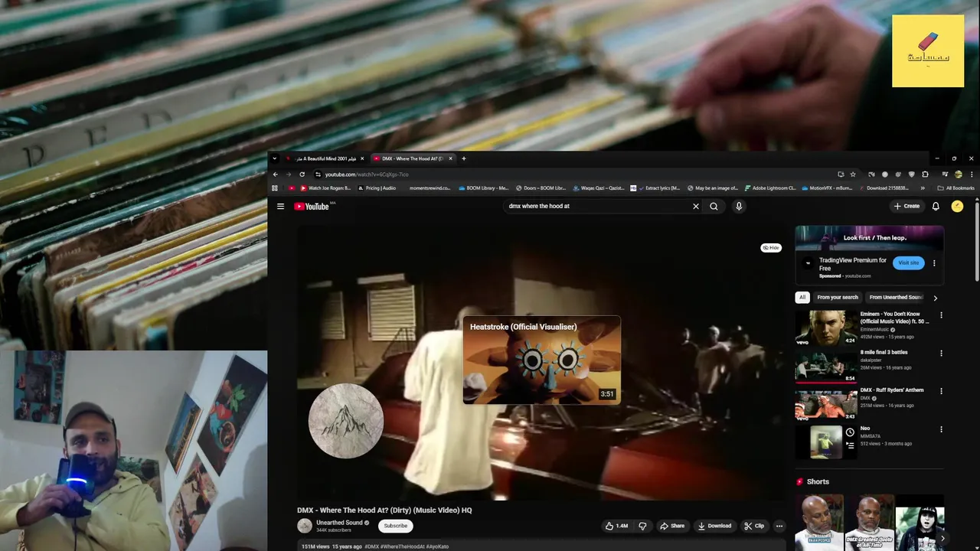Clear the search text with X

coord(696,206)
